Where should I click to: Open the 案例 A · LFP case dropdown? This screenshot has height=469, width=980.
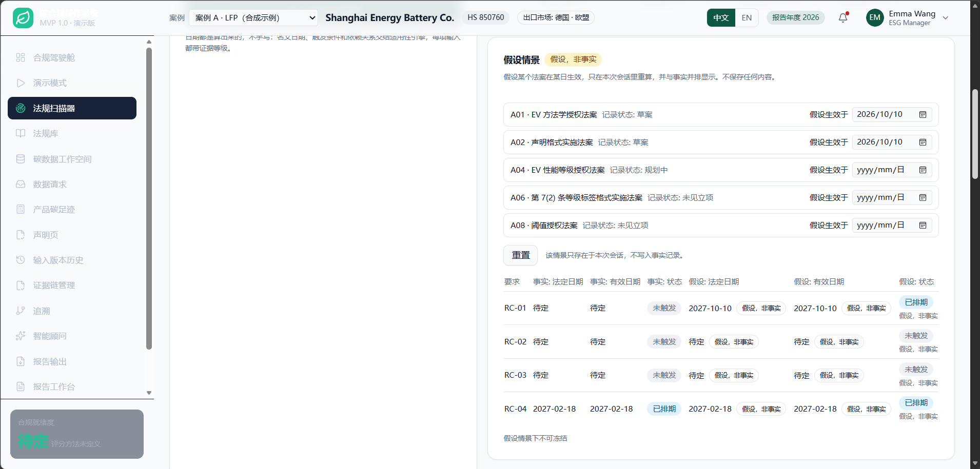point(253,17)
